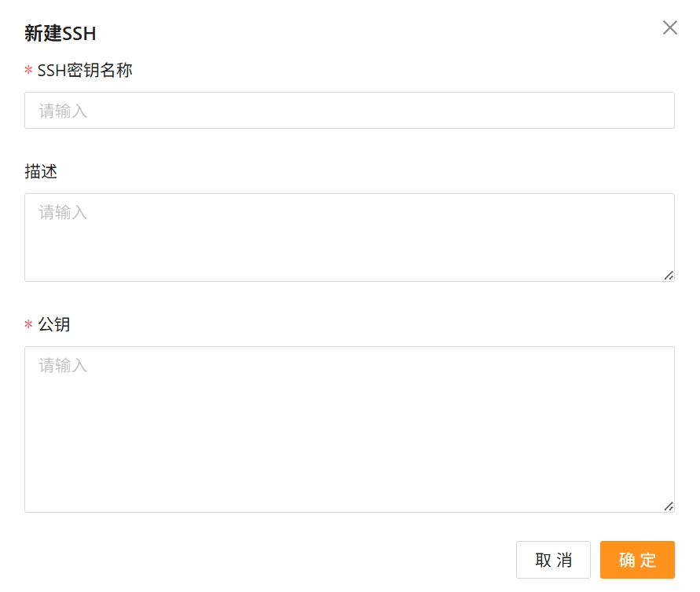Click the 公钥 field label
Screen dimensions: 700x592
[54, 324]
